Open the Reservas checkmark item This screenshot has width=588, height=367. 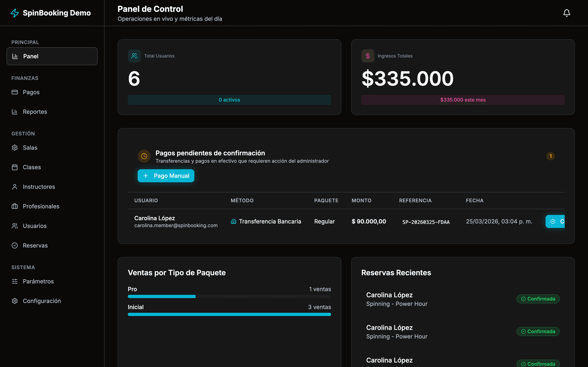pyautogui.click(x=14, y=245)
